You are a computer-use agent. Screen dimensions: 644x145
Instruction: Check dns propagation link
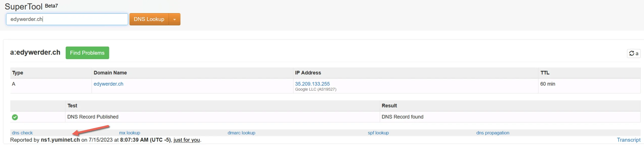coord(493,133)
